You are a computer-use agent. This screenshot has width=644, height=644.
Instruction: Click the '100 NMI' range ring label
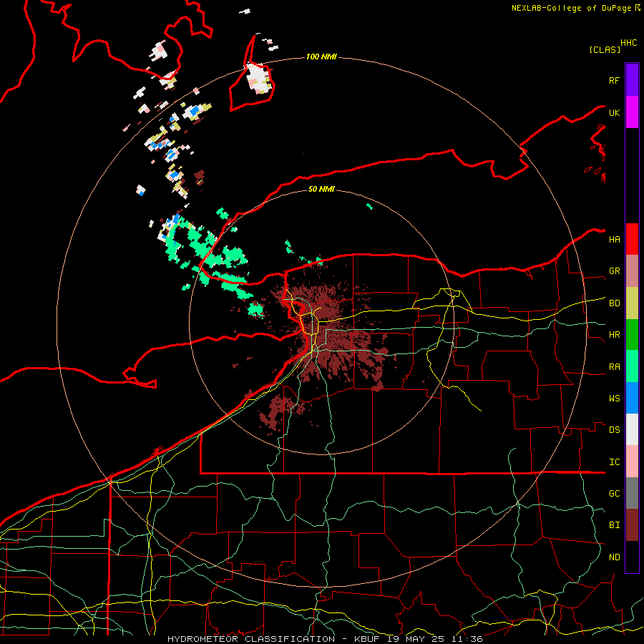321,57
